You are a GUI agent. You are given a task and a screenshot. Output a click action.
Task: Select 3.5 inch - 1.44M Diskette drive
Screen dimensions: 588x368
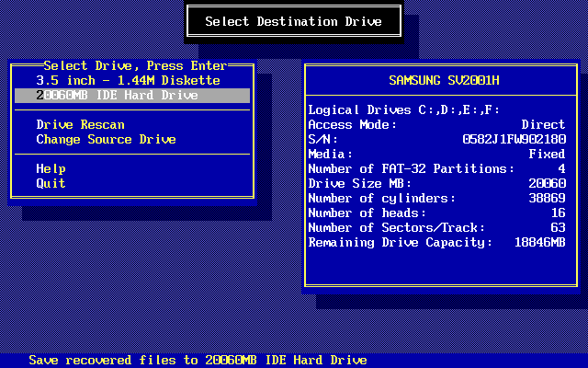[128, 80]
